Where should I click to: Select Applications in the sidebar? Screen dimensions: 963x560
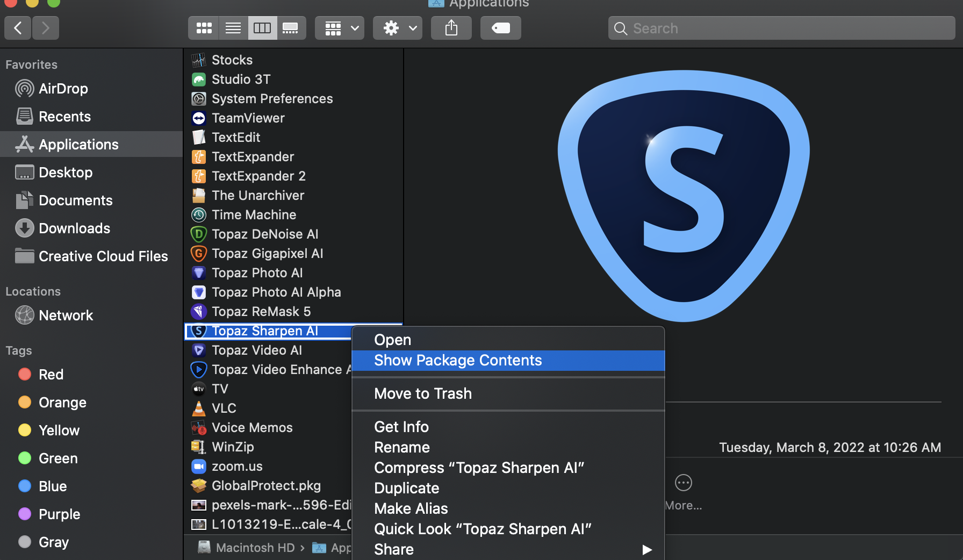pyautogui.click(x=91, y=145)
